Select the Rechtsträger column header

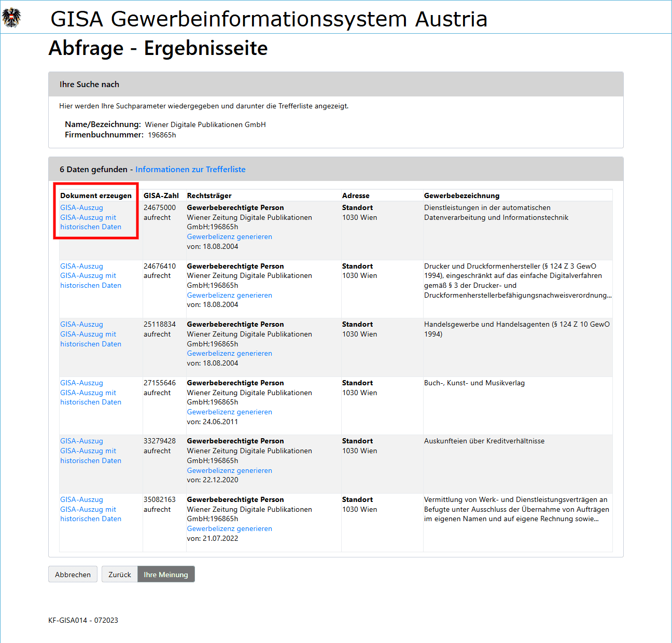(x=209, y=196)
